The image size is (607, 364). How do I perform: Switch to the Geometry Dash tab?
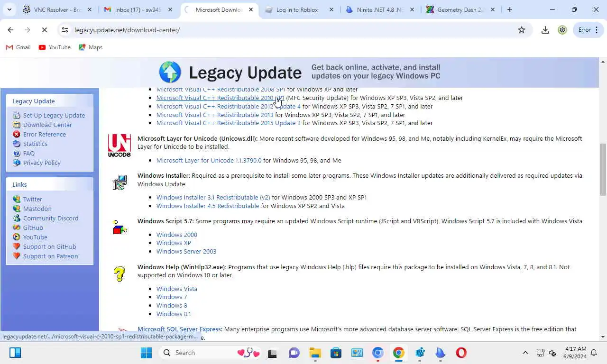pyautogui.click(x=461, y=9)
